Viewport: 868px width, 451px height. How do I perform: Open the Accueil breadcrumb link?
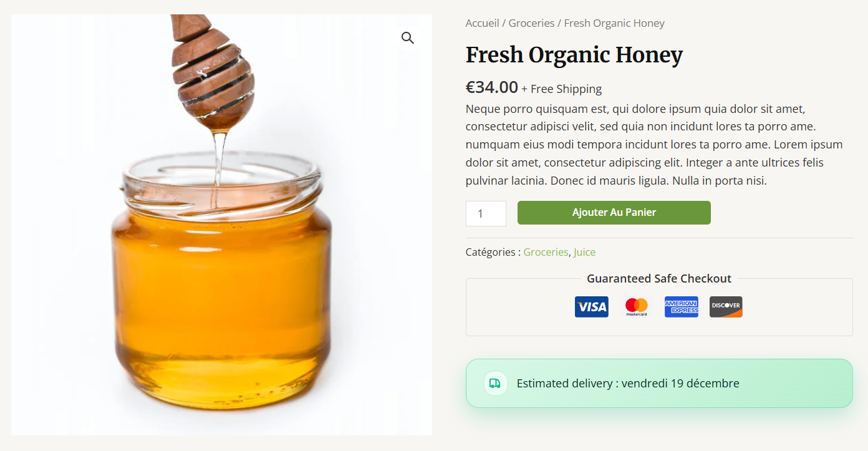(482, 22)
